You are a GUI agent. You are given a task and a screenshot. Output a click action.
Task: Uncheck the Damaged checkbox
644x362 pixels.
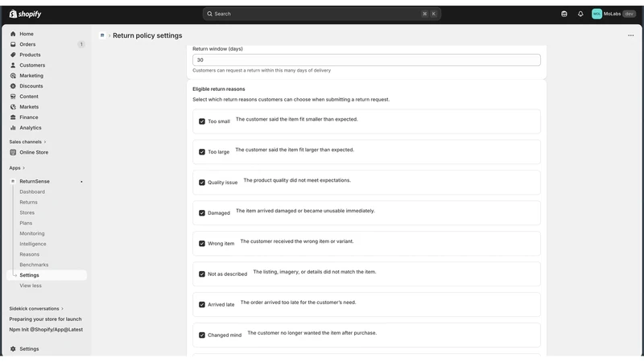point(202,213)
